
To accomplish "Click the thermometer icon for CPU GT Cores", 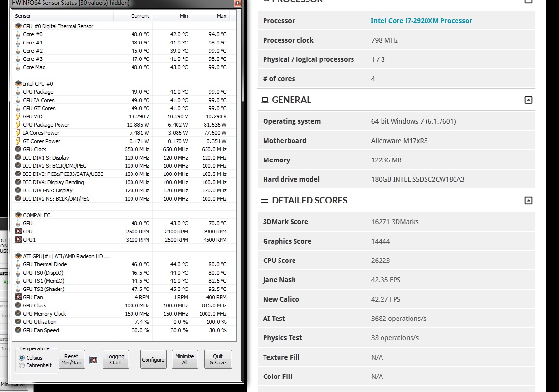I will (18, 108).
